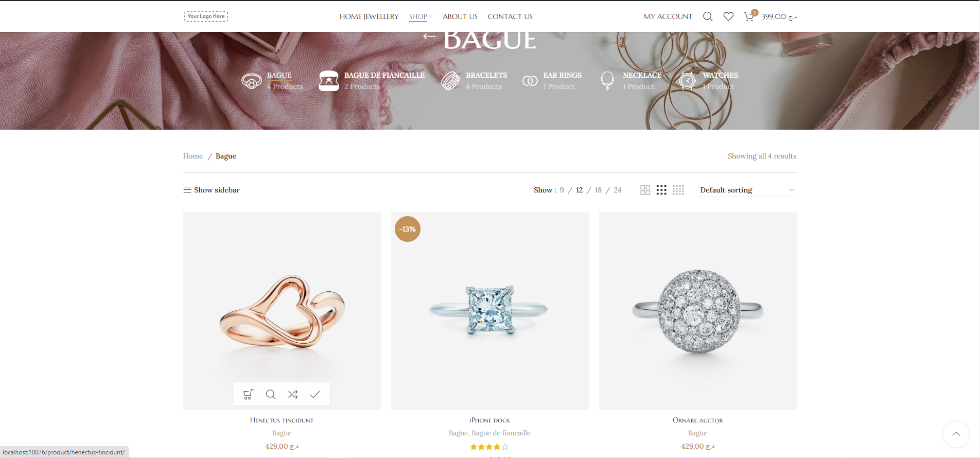
Task: Open the ABOUT US menu item
Action: tap(460, 16)
